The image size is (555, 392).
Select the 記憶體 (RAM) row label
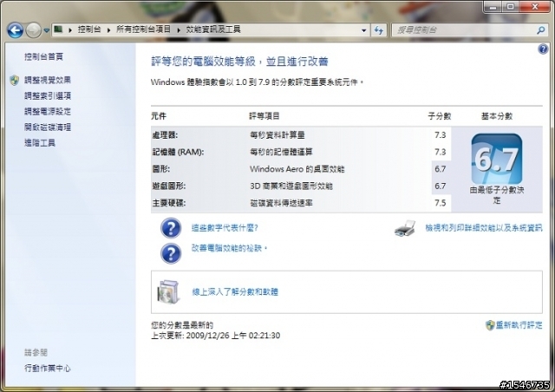(178, 152)
